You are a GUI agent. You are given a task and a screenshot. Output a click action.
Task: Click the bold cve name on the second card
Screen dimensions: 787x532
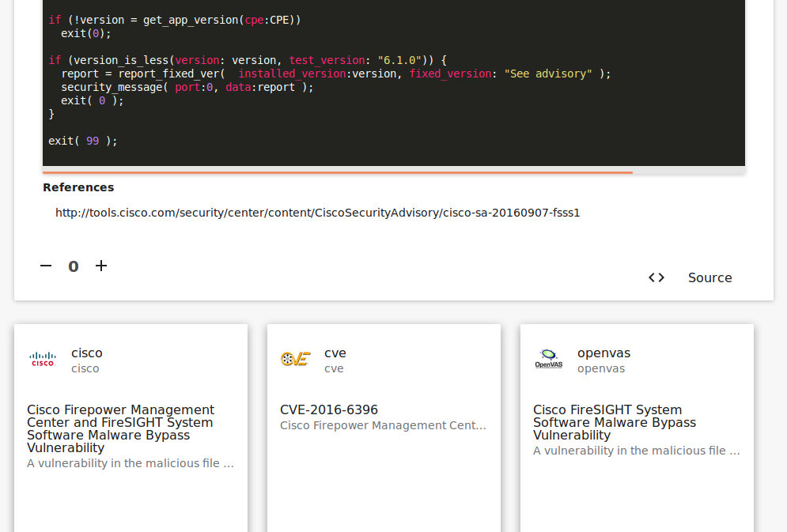tap(335, 353)
